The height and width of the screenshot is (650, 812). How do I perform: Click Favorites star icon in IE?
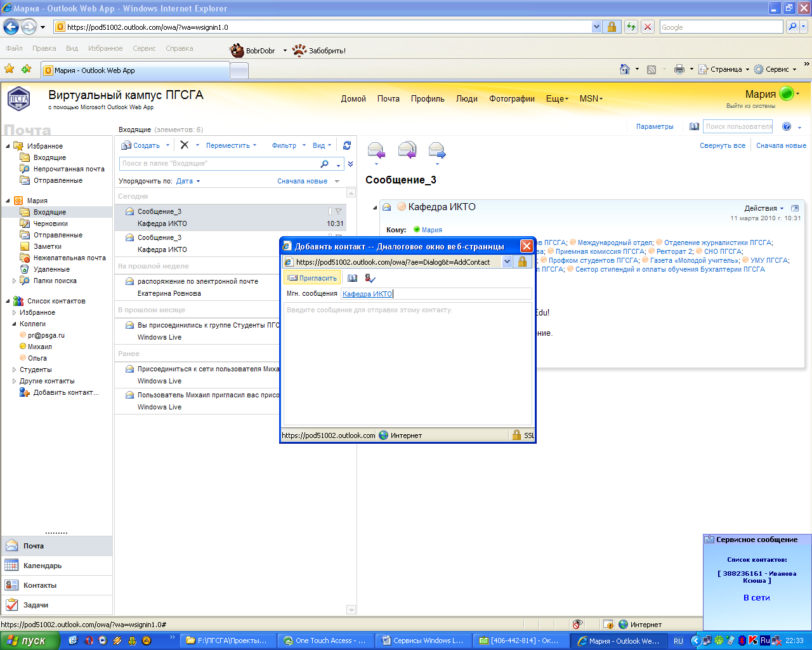point(10,69)
